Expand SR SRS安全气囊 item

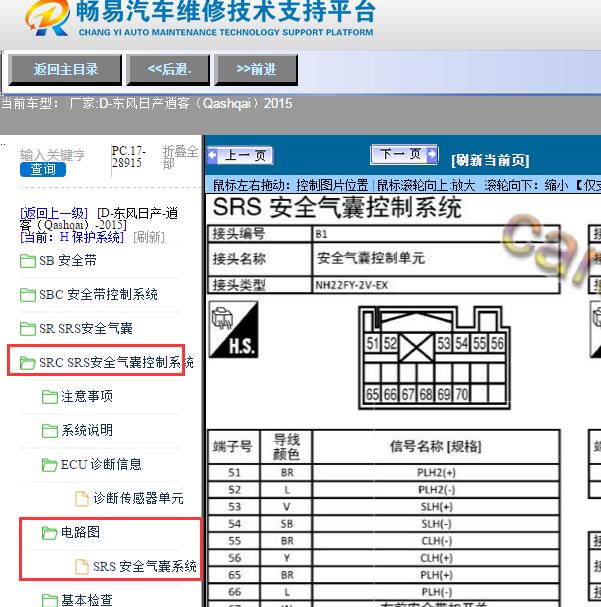[x=86, y=329]
